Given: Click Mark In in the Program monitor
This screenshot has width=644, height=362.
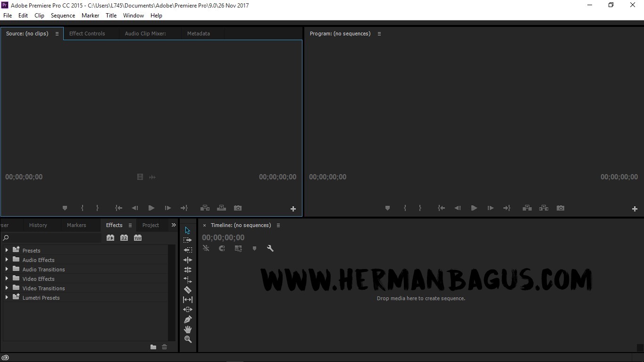Looking at the screenshot, I should [x=405, y=208].
